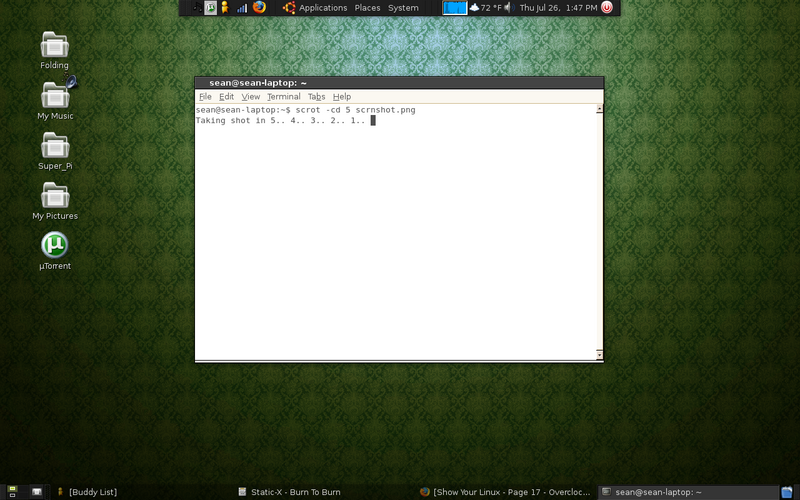The height and width of the screenshot is (500, 800).
Task: Open the terminal Help menu
Action: click(x=342, y=96)
